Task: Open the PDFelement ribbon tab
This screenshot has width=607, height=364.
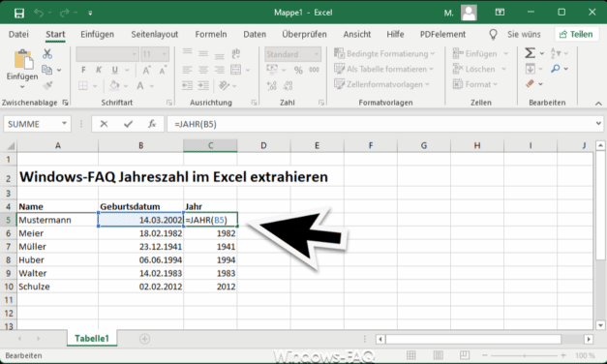Action: [x=442, y=34]
